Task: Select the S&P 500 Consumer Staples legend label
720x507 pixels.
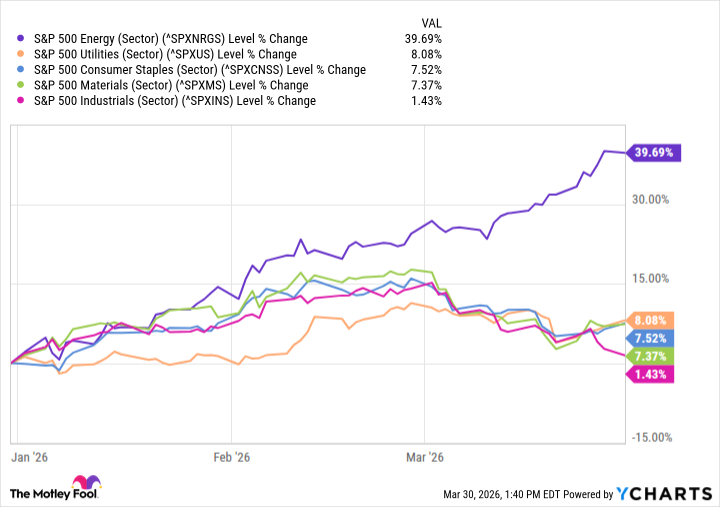Action: coord(199,70)
